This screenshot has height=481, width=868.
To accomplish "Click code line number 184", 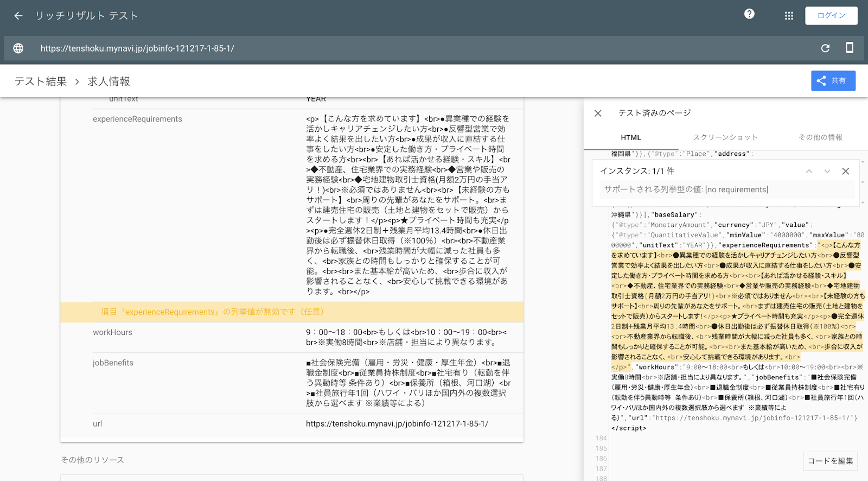I will pyautogui.click(x=601, y=438).
